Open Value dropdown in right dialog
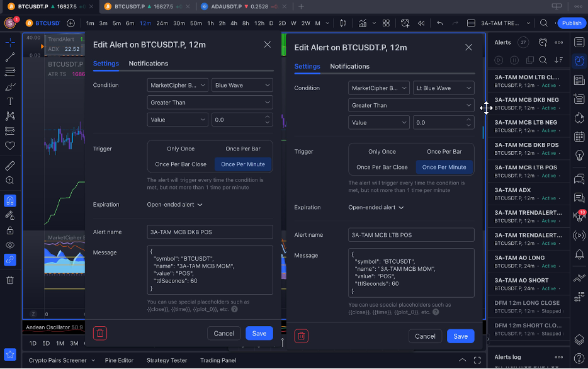Screen dimensions: 588x369 pyautogui.click(x=379, y=123)
